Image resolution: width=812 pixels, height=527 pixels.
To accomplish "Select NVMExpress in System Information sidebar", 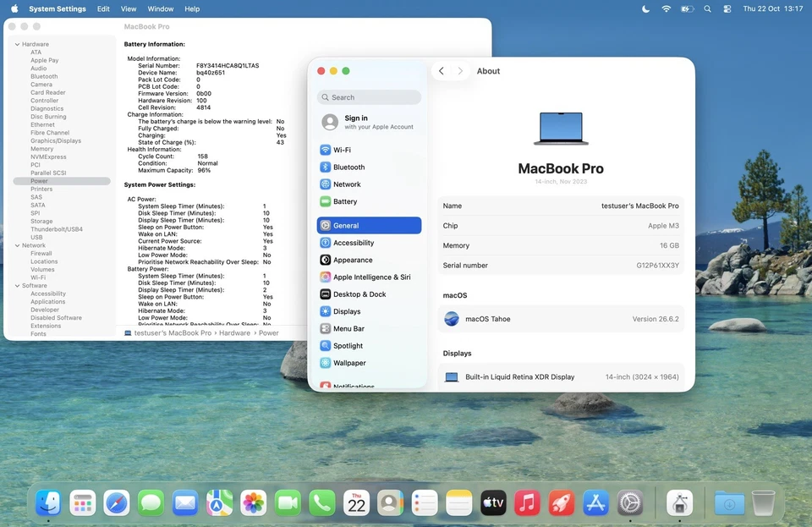I will tap(48, 156).
